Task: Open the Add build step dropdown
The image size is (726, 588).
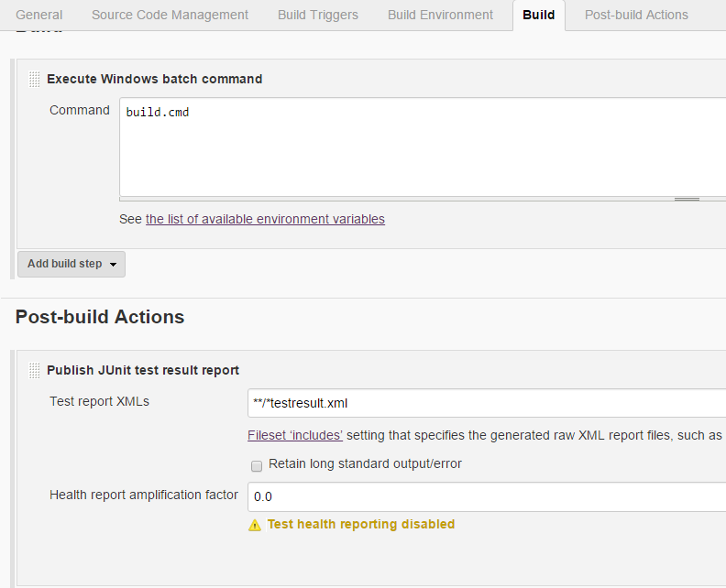Action: click(x=71, y=264)
